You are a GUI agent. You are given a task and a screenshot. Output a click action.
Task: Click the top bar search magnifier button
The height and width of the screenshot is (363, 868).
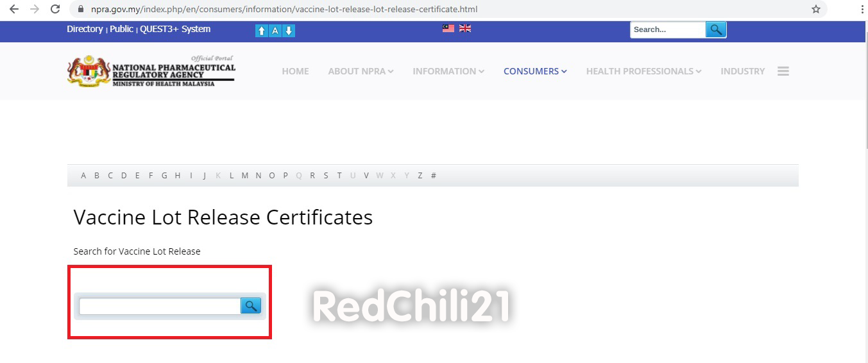pyautogui.click(x=716, y=30)
